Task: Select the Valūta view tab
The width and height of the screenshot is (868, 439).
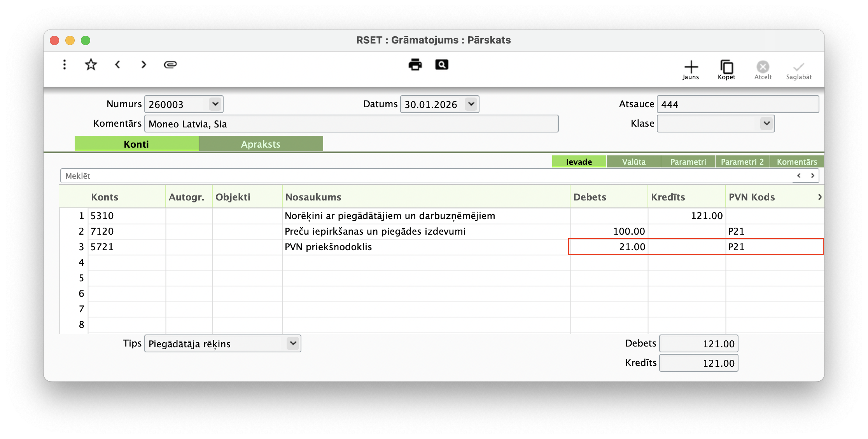Action: coord(633,162)
